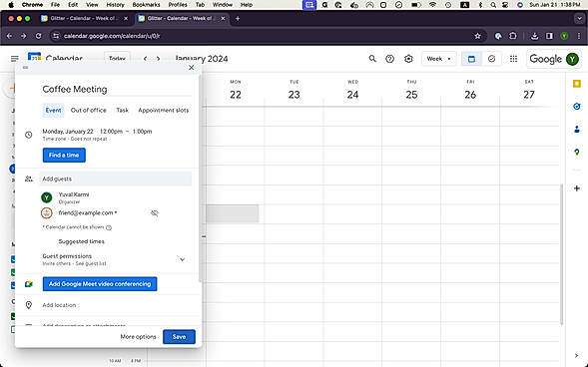This screenshot has height=367, width=588.
Task: Save the Coffee Meeting event
Action: point(179,337)
